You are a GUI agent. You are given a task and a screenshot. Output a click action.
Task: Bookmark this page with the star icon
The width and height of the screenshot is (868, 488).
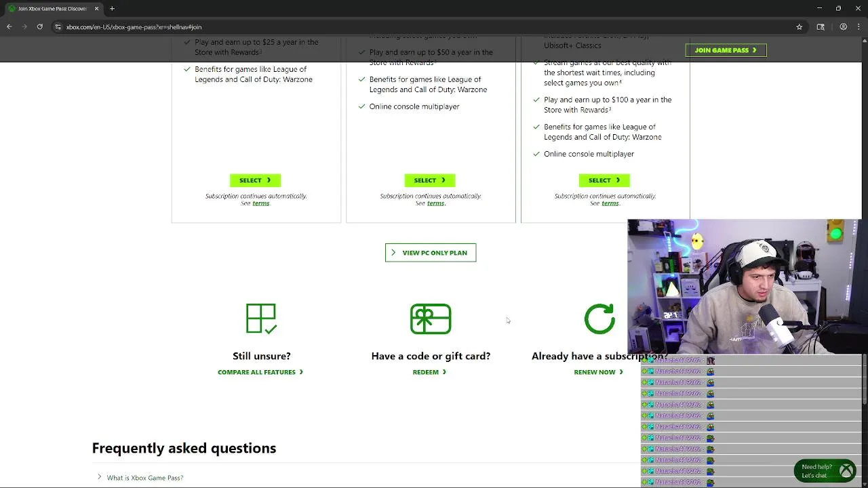[x=800, y=27]
